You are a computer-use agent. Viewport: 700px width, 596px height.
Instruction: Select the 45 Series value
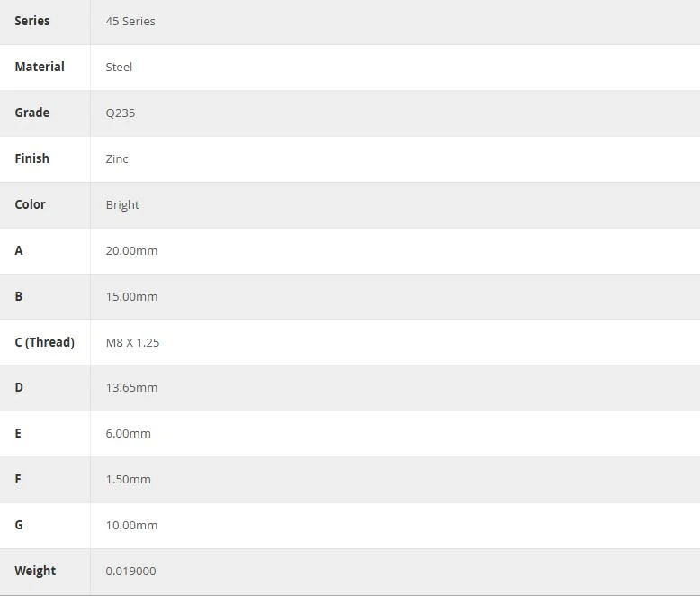click(130, 22)
